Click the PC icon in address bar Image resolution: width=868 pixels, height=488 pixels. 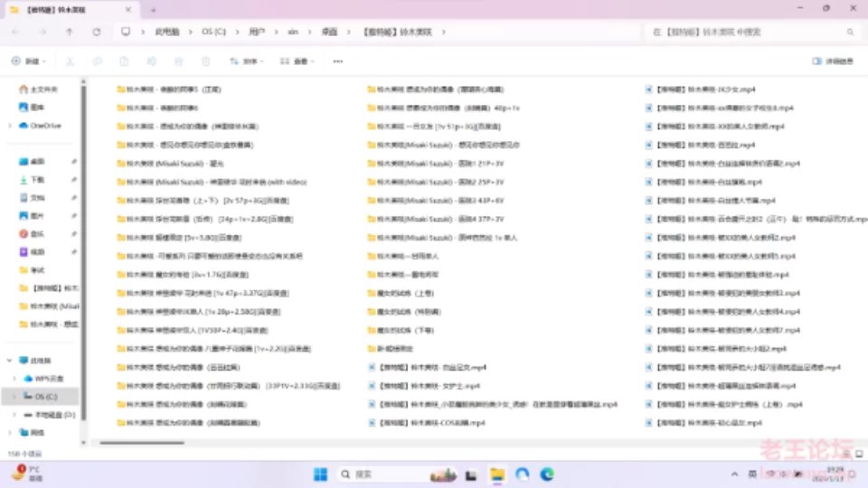point(126,32)
